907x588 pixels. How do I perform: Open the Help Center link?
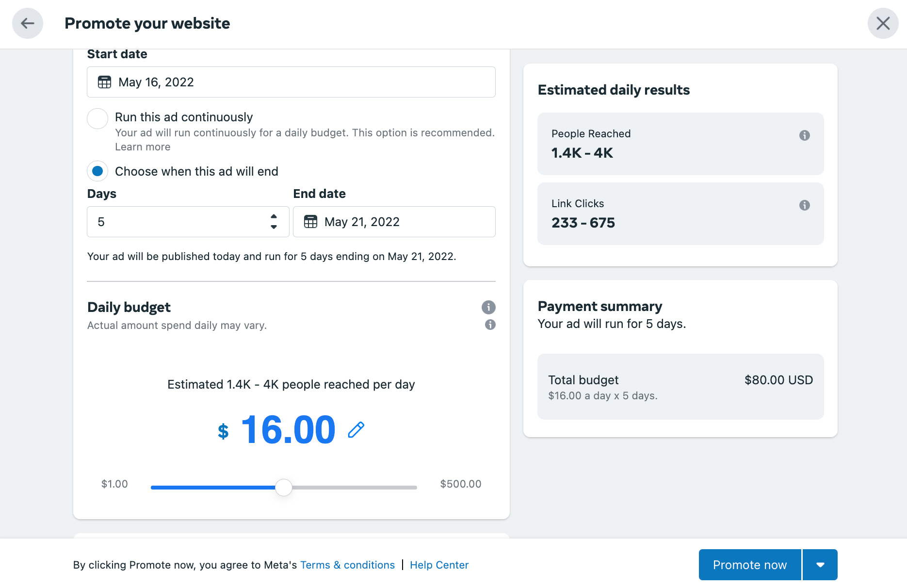[439, 565]
